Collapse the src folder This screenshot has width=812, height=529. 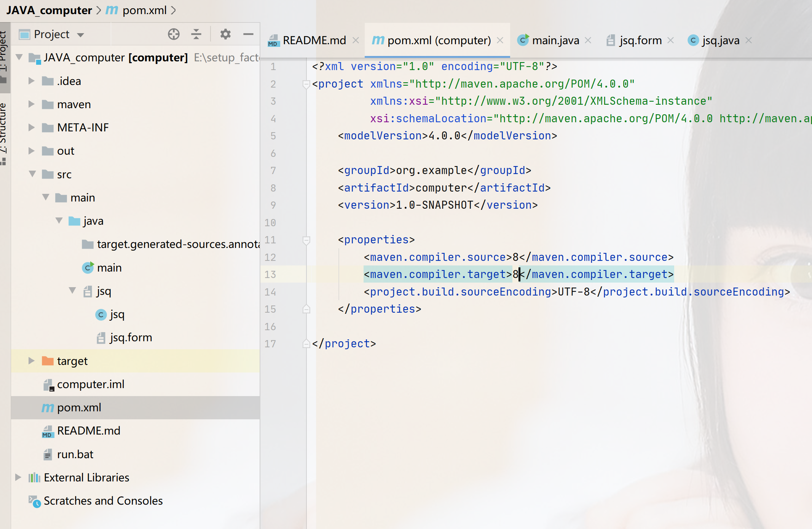32,174
